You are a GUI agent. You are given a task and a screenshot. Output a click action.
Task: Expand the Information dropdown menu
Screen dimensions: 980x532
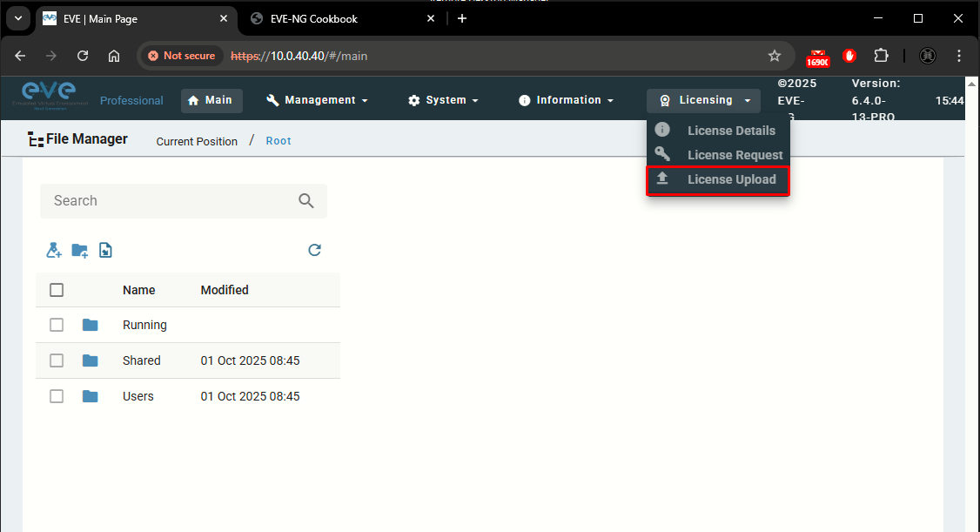pyautogui.click(x=567, y=100)
